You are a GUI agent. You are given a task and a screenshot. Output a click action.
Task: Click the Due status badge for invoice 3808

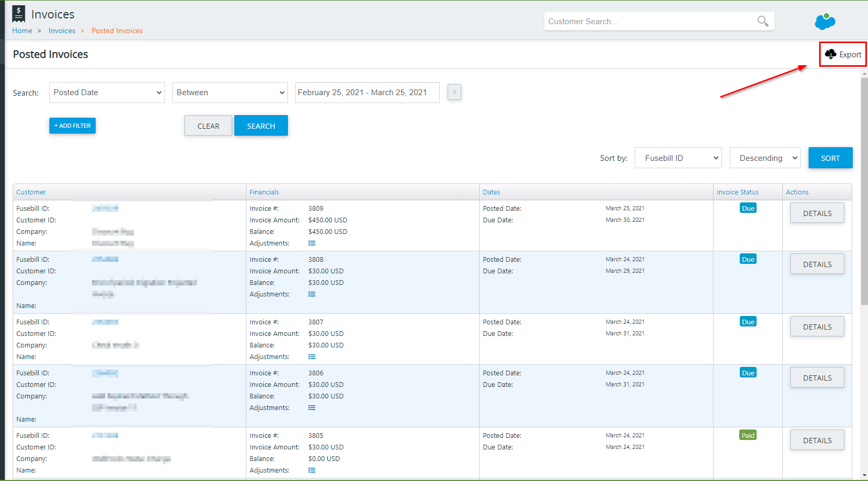click(748, 259)
